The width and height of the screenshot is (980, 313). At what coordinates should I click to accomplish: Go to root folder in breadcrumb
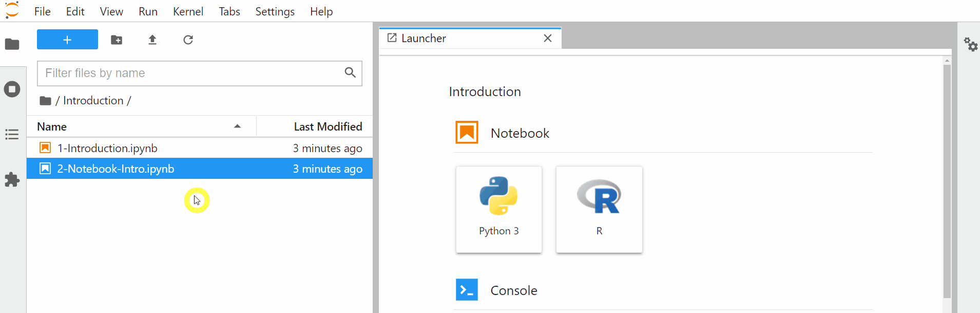(45, 101)
